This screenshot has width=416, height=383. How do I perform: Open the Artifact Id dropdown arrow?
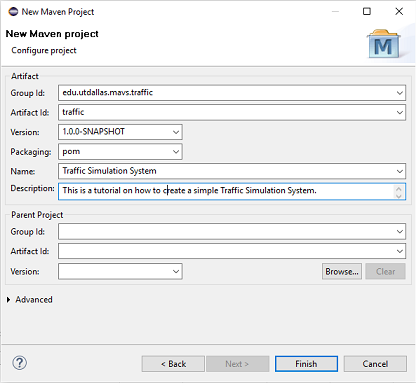pos(400,113)
